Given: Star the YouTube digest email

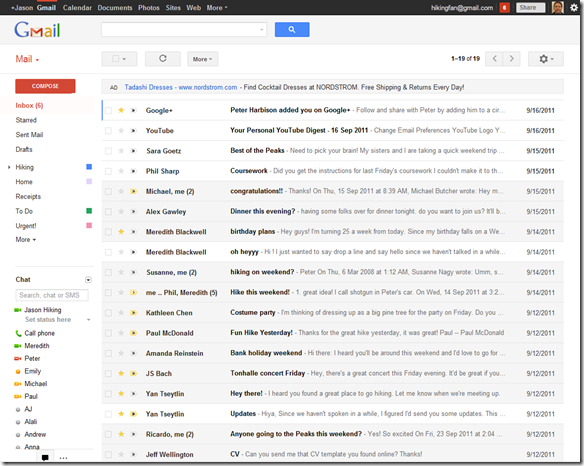Looking at the screenshot, I should click(x=121, y=130).
